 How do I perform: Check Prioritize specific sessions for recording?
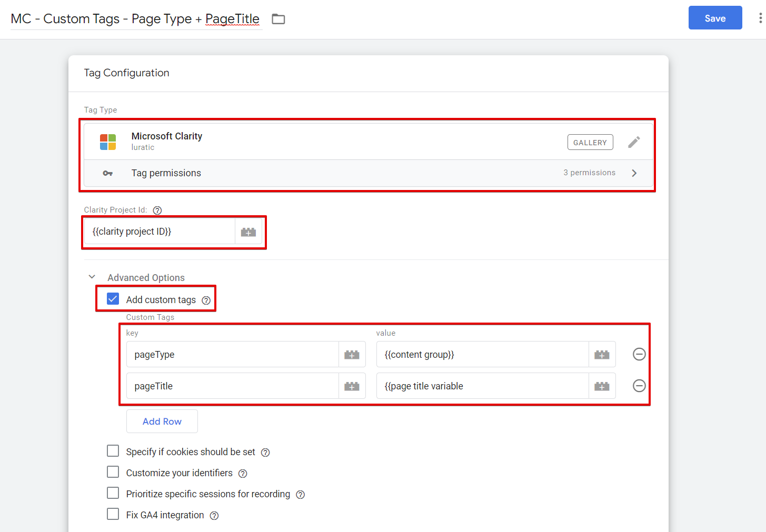pyautogui.click(x=113, y=493)
